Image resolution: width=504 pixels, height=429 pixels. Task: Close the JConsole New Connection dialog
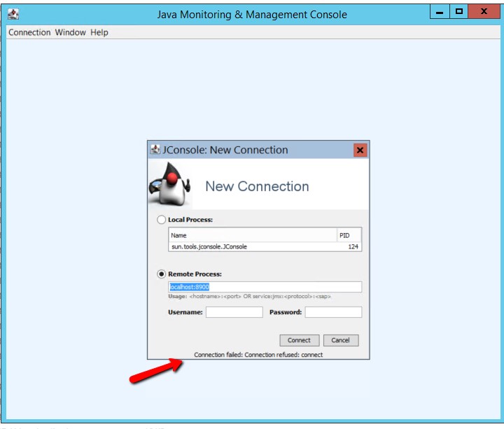(360, 150)
